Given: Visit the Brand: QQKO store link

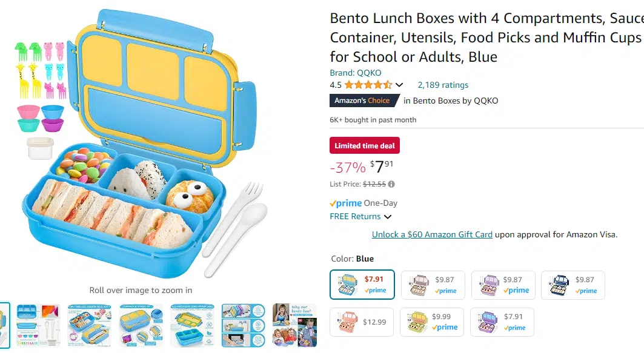Looking at the screenshot, I should point(355,73).
